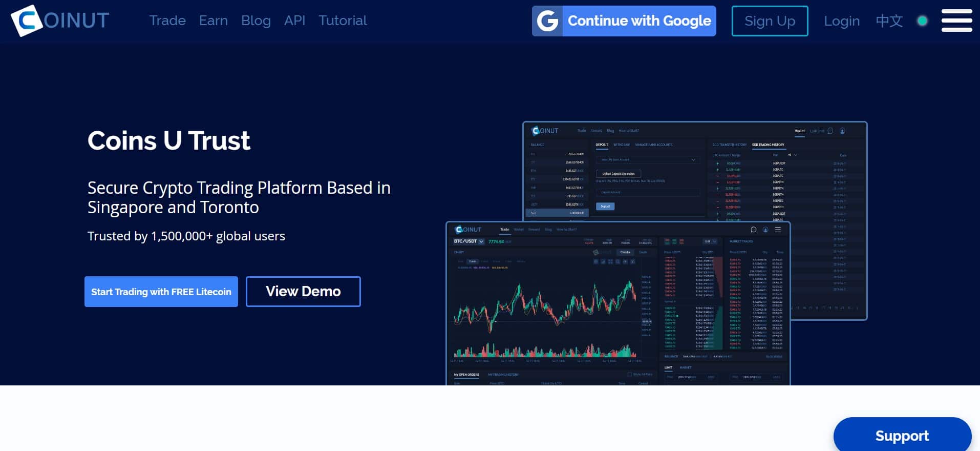Navigate to the API page
The height and width of the screenshot is (451, 980).
[x=294, y=20]
